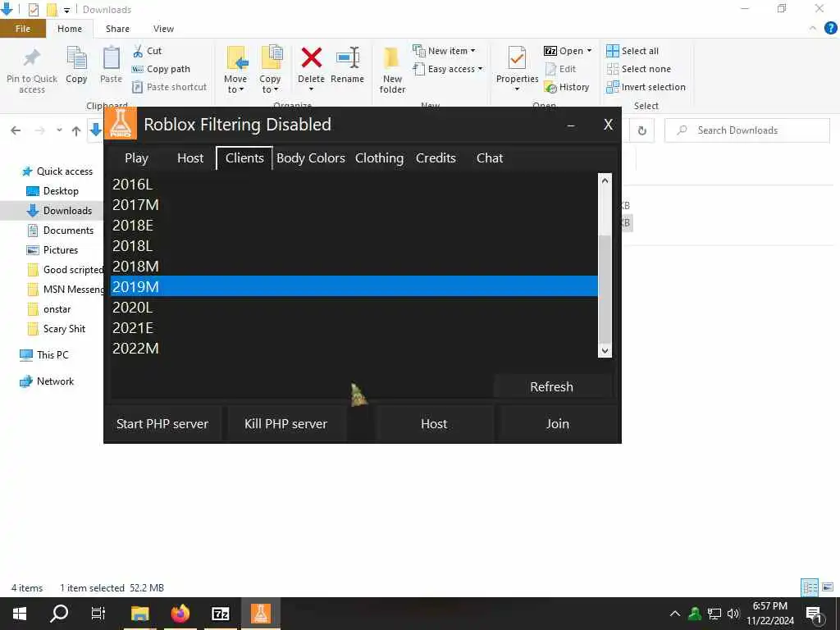Open the File ribbon tab
This screenshot has width=840, height=630.
23,29
